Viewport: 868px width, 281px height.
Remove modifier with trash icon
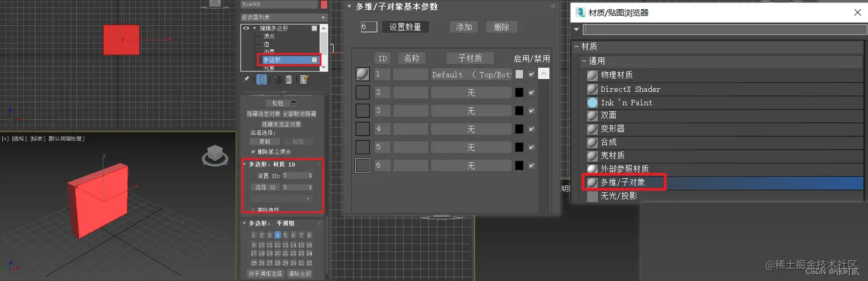289,80
